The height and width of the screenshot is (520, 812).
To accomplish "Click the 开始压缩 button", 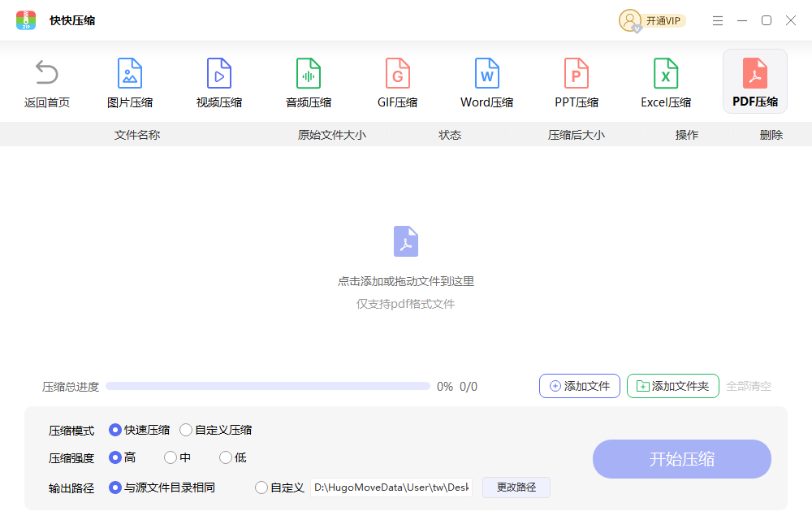I will 682,459.
